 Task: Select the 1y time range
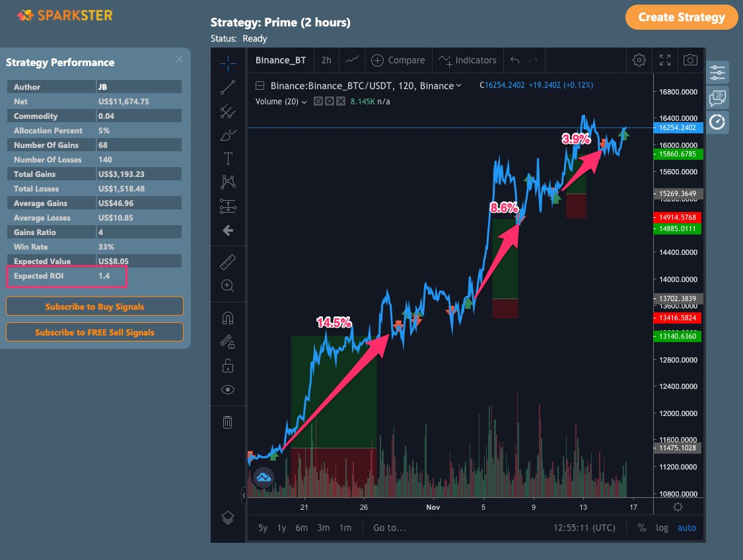coord(282,528)
